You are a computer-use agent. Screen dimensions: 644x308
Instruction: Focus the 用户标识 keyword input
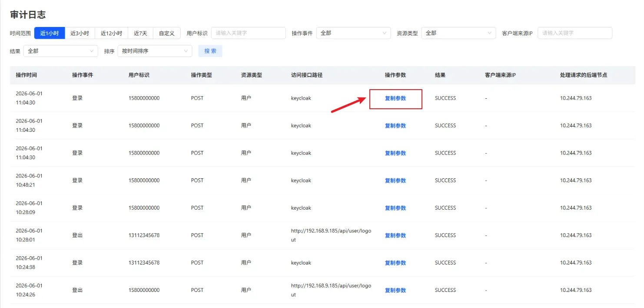click(x=249, y=33)
